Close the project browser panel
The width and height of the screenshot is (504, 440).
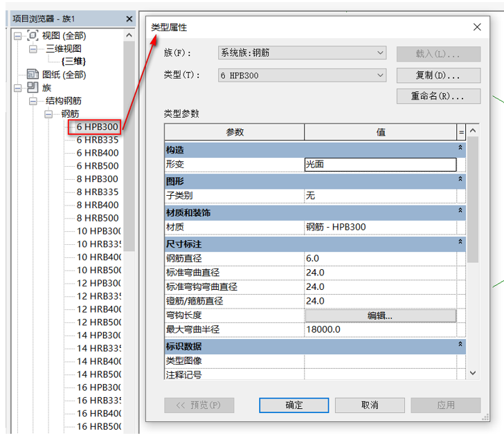click(129, 19)
